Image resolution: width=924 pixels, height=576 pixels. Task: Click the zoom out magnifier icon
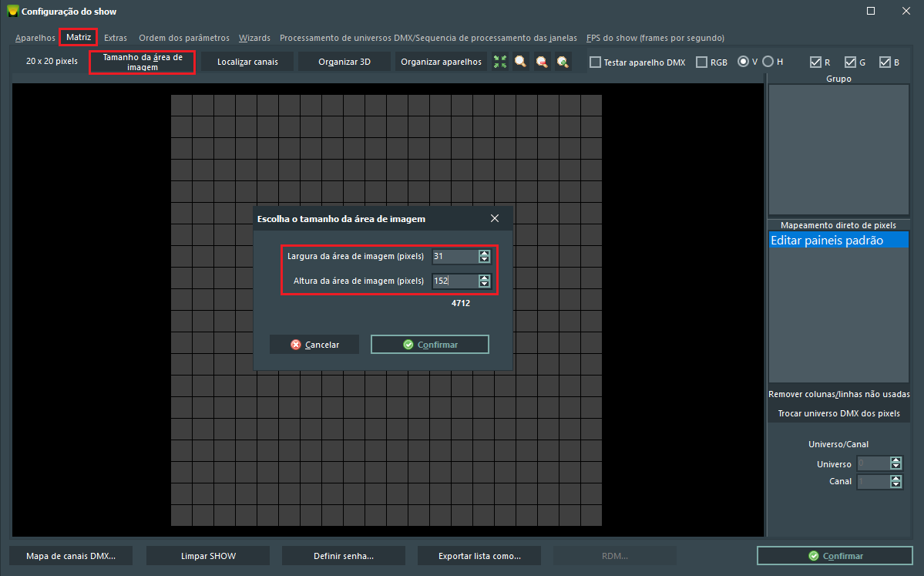coord(542,62)
